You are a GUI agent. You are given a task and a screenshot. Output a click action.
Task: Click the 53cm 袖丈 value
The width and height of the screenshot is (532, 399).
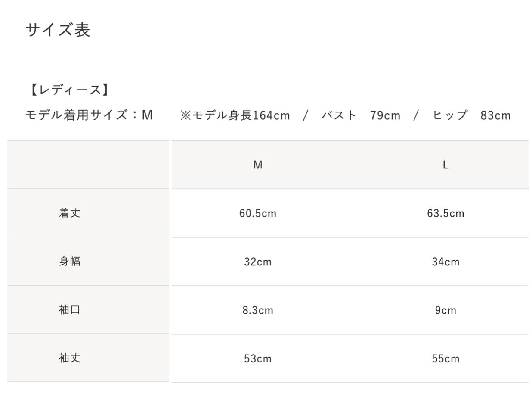[258, 358]
